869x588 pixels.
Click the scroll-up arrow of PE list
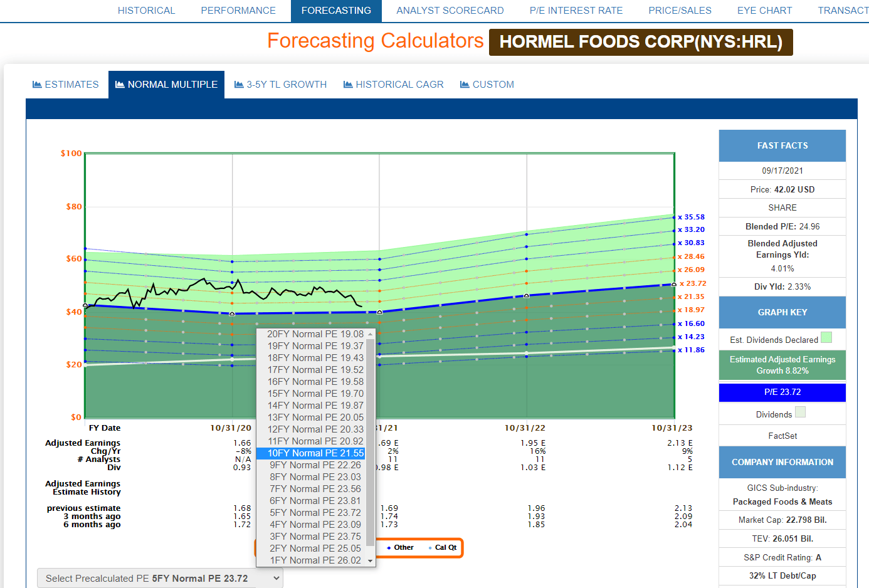pos(370,334)
